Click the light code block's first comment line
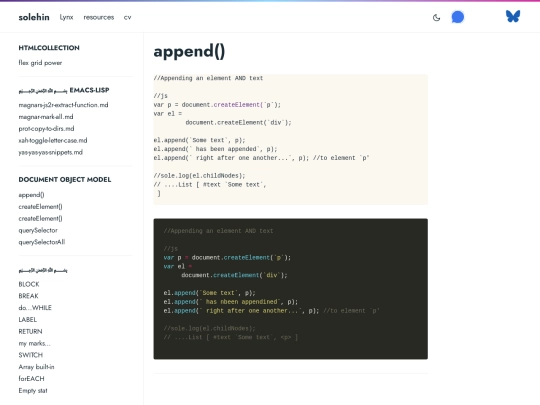 coord(208,78)
